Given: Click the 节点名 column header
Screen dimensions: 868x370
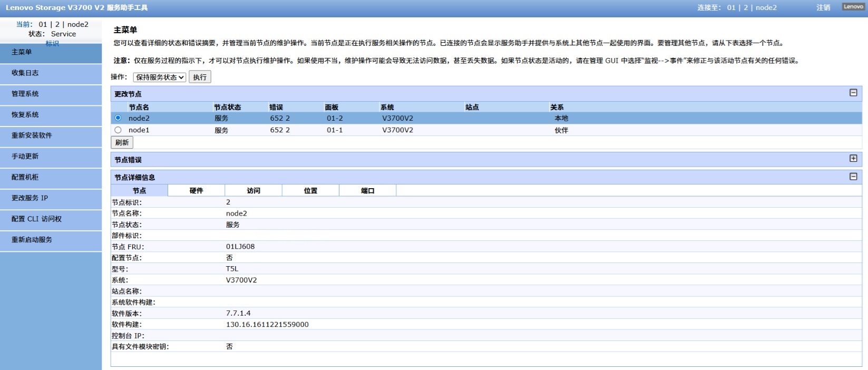Looking at the screenshot, I should point(139,107).
